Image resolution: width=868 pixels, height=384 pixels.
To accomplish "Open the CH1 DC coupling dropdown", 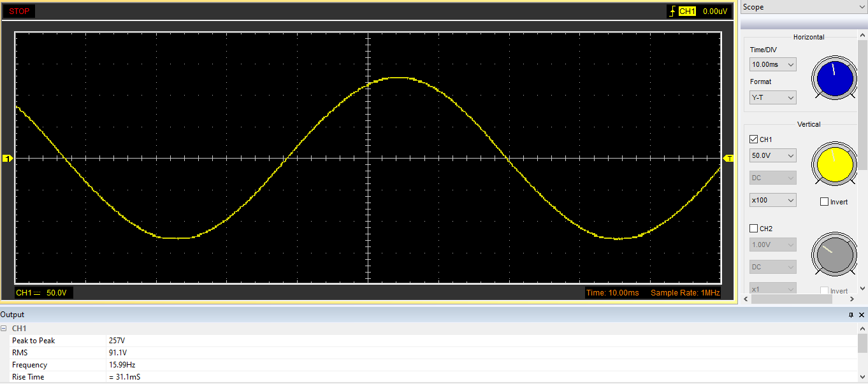I will click(x=773, y=178).
